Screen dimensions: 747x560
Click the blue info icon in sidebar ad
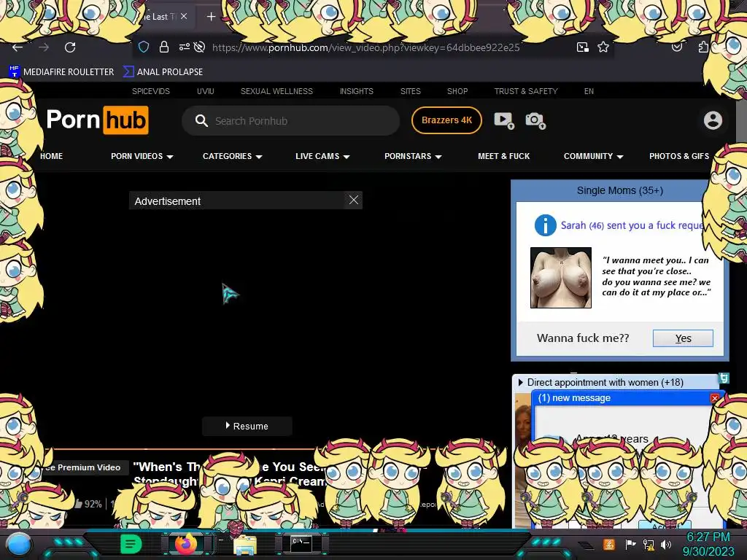tap(546, 225)
